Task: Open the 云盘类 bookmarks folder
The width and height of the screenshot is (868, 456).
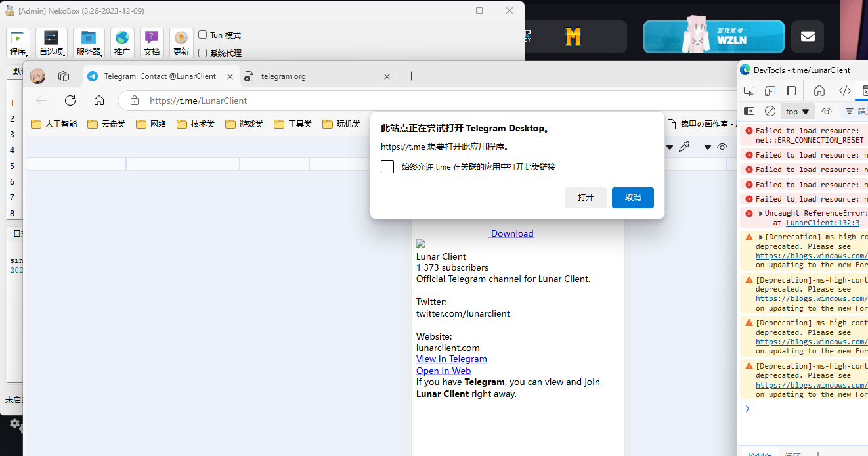Action: tap(106, 124)
